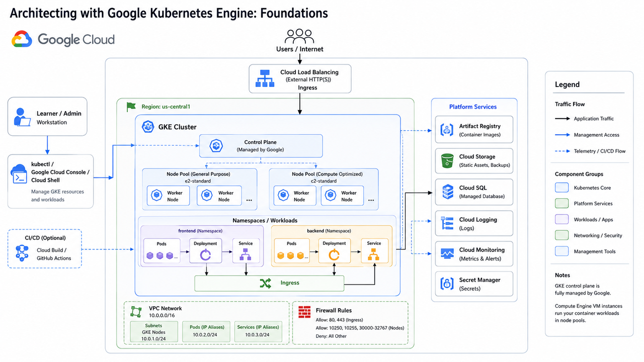The image size is (644, 362).
Task: Click the Region: us-central1 label
Action: (x=166, y=107)
